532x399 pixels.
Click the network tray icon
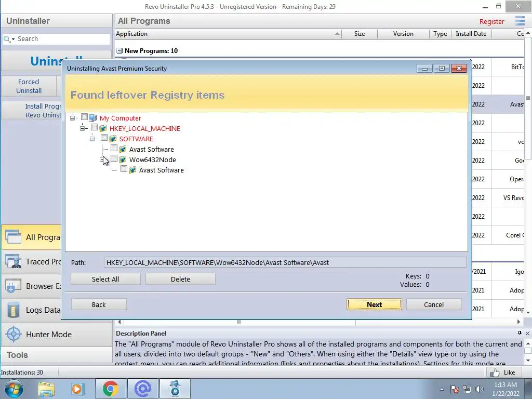pos(467,389)
